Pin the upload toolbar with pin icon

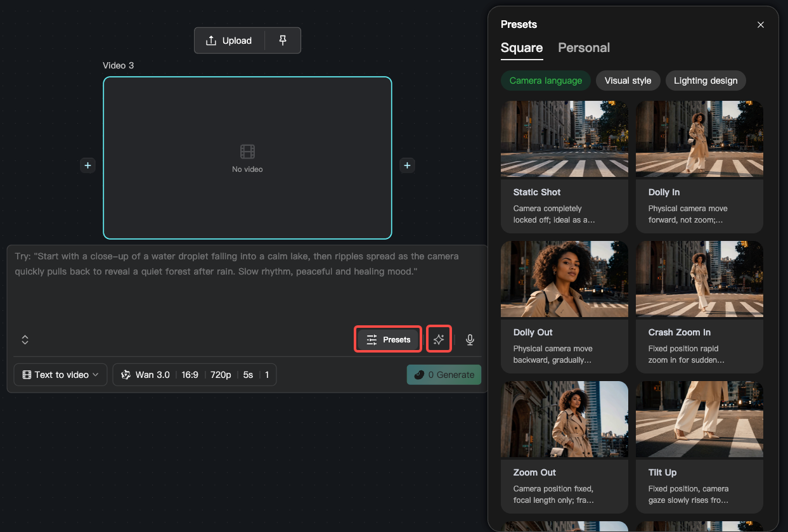[283, 41]
